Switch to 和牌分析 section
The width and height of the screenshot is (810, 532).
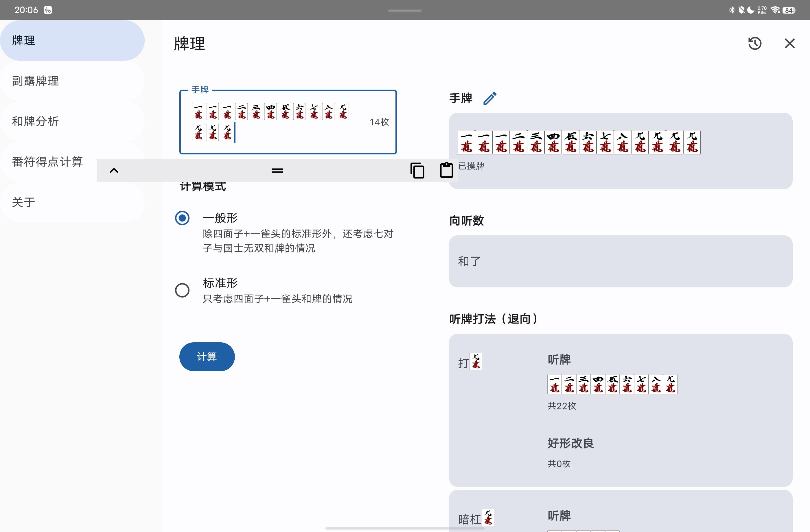point(72,121)
